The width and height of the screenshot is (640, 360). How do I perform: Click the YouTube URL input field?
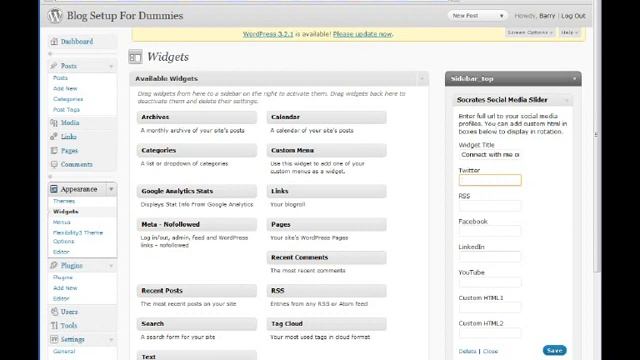pos(490,282)
